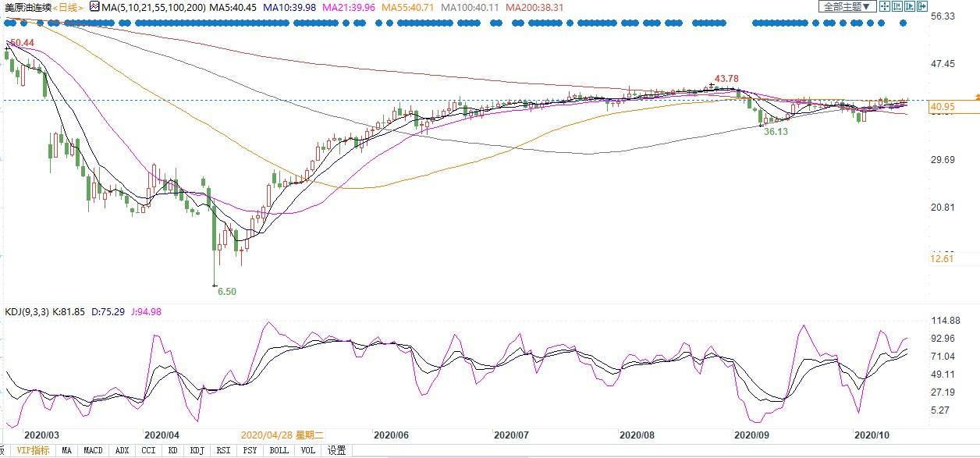Viewport: 980px width, 458px height.
Task: Switch to the MACD indicator tab
Action: click(93, 450)
